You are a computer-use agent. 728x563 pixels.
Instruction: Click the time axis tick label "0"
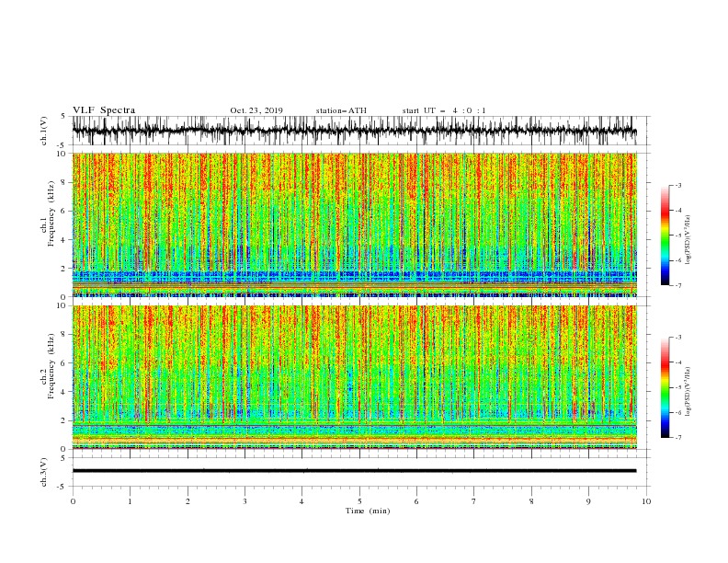(73, 501)
